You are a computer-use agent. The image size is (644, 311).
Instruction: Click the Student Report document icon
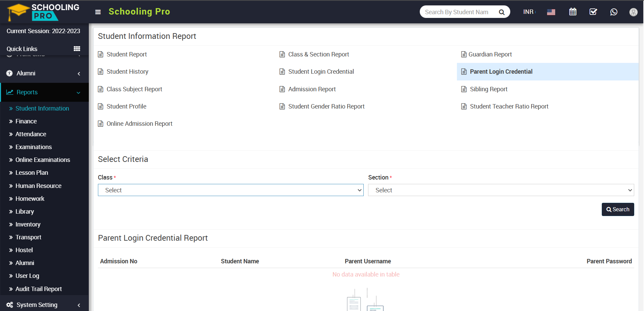[x=100, y=54]
